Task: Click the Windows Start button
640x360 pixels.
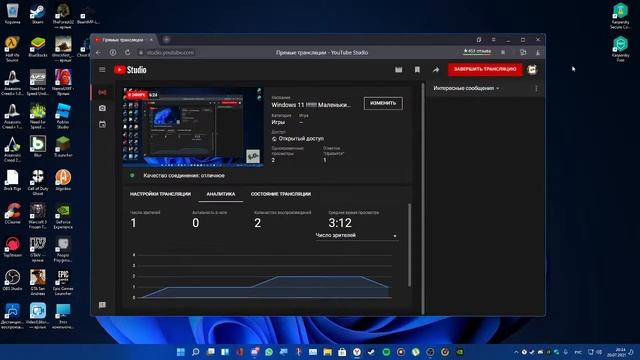Action: [180, 352]
